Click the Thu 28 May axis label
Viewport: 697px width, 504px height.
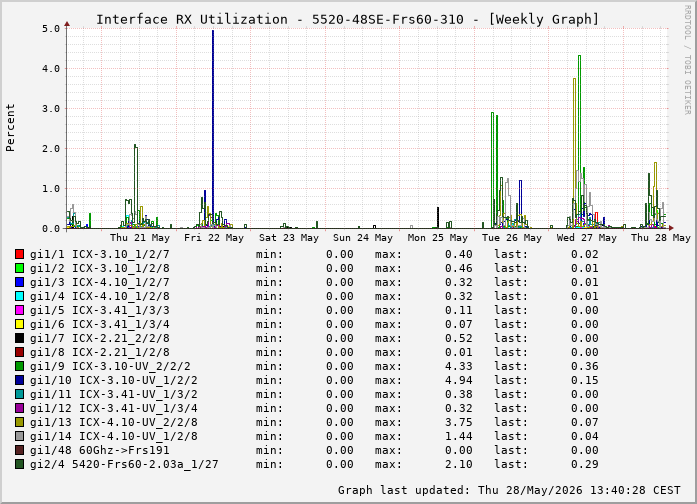[661, 238]
